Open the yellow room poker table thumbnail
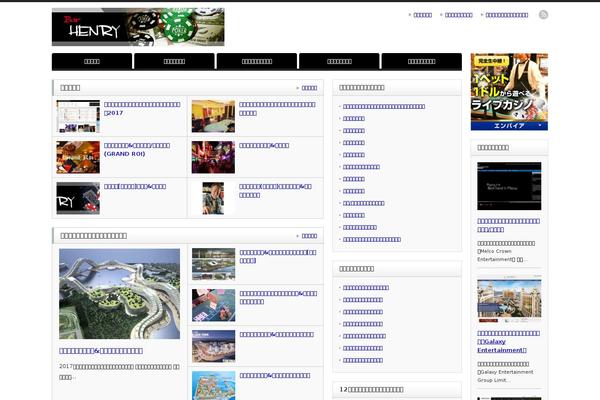The width and height of the screenshot is (600, 400). point(213,116)
